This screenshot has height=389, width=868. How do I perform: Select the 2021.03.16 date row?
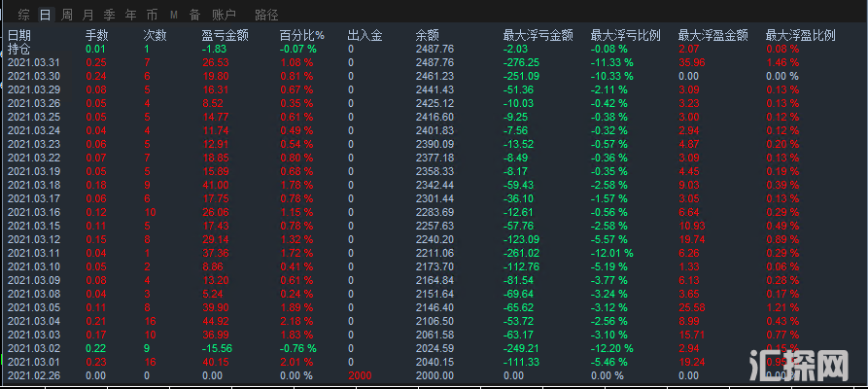(x=33, y=212)
